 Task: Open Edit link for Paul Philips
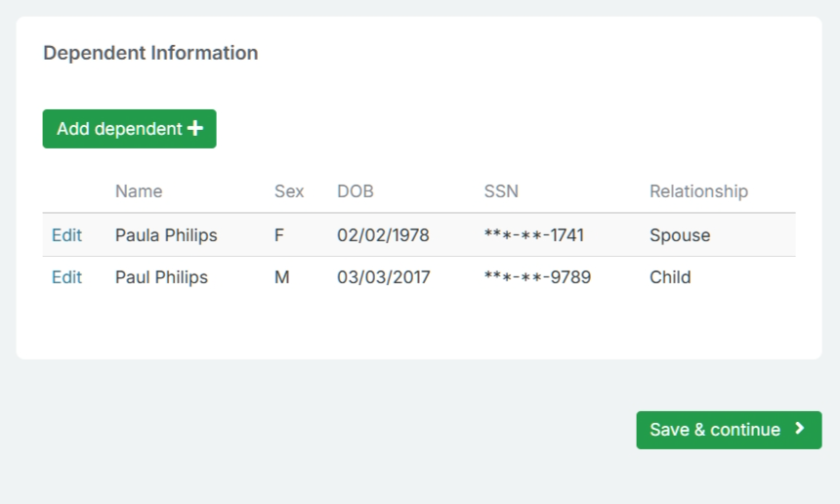(x=66, y=277)
